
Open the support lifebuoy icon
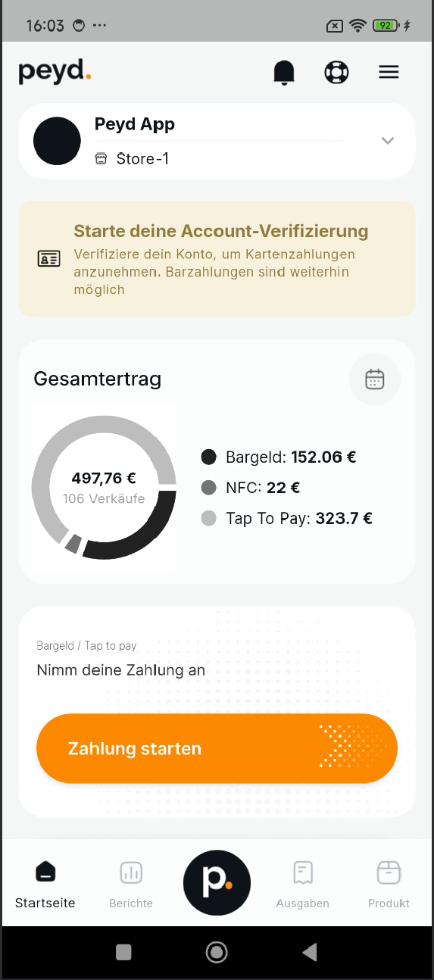pos(336,72)
